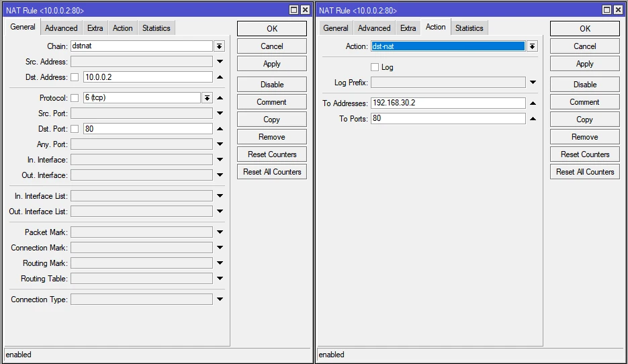
Task: Open Extra tab in right window
Action: (408, 28)
